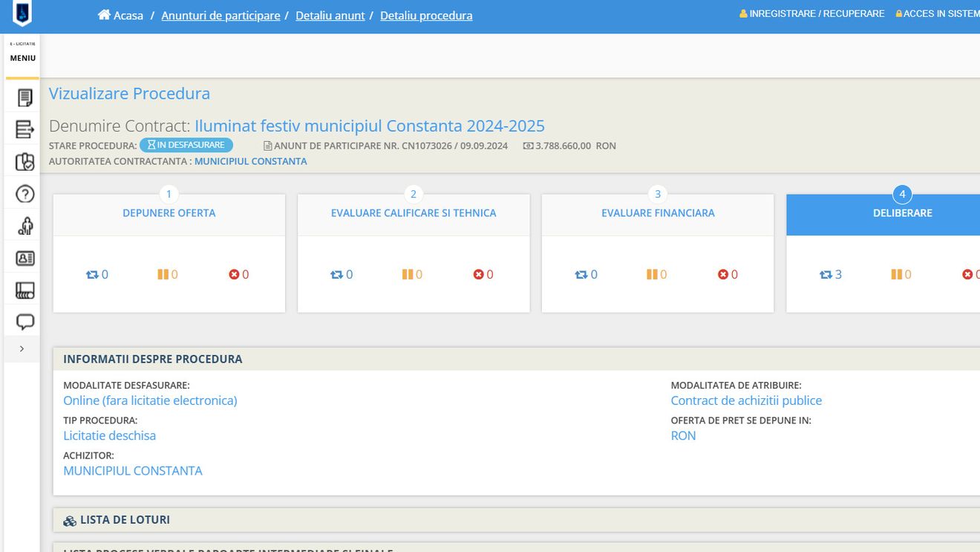
Task: Click contract title Iluminat festiv municipiul Constanta
Action: [x=370, y=126]
